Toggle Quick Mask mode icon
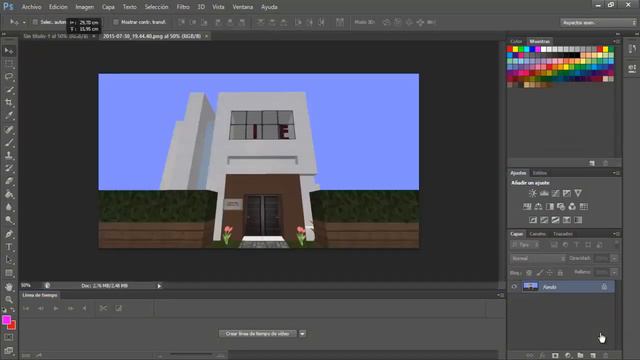This screenshot has height=360, width=640. tap(9, 338)
